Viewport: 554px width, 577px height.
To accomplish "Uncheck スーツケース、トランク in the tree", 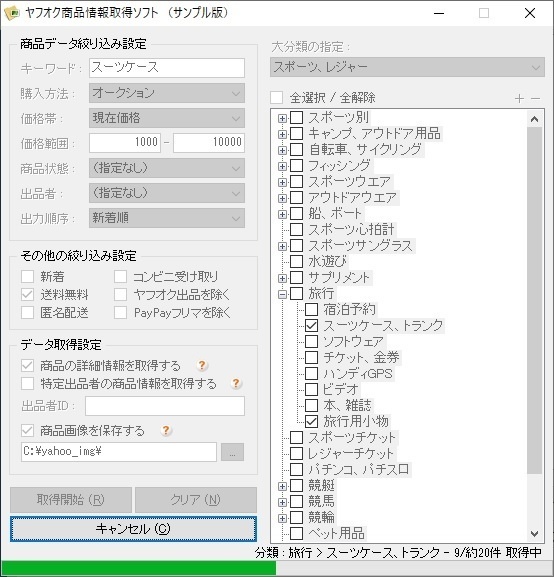I will pyautogui.click(x=311, y=325).
